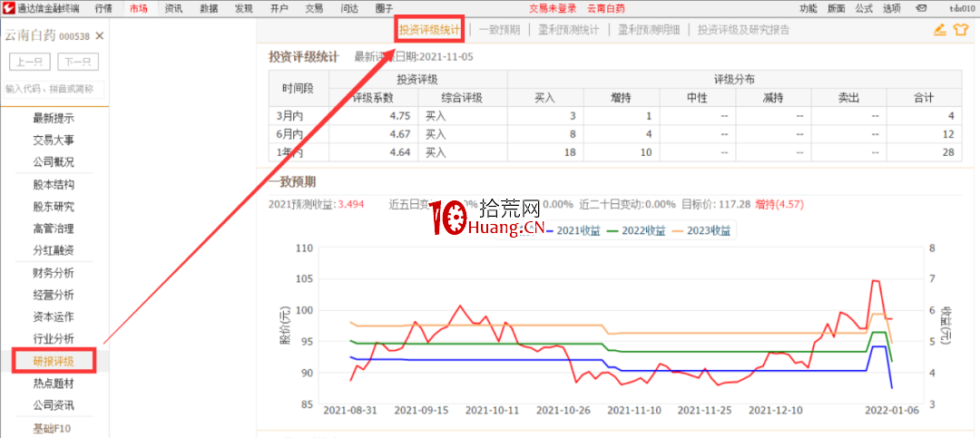The height and width of the screenshot is (438, 980).
Task: Select 股本结构 in sidebar
Action: tap(54, 185)
